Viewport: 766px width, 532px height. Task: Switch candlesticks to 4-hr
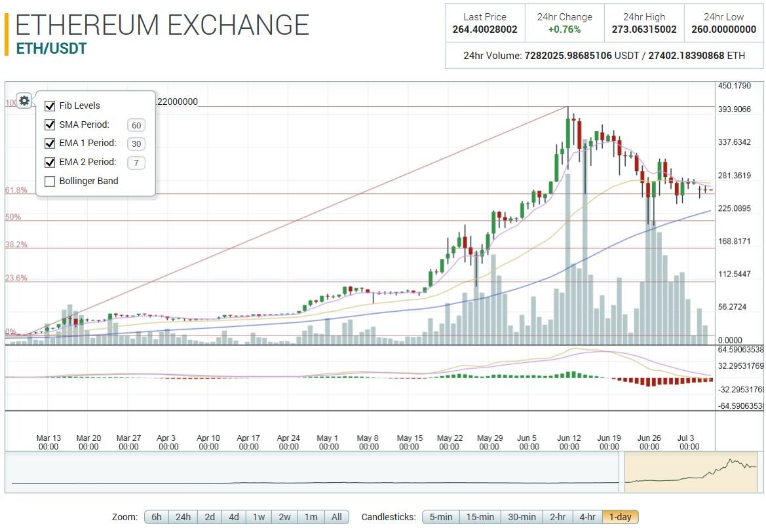click(588, 517)
